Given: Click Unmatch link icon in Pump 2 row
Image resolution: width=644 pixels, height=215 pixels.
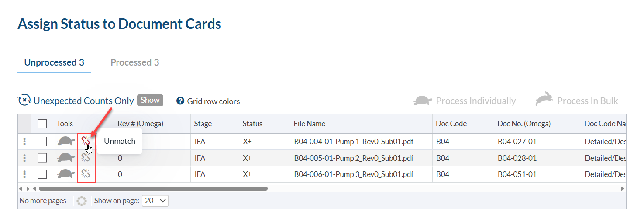Looking at the screenshot, I should coord(86,158).
